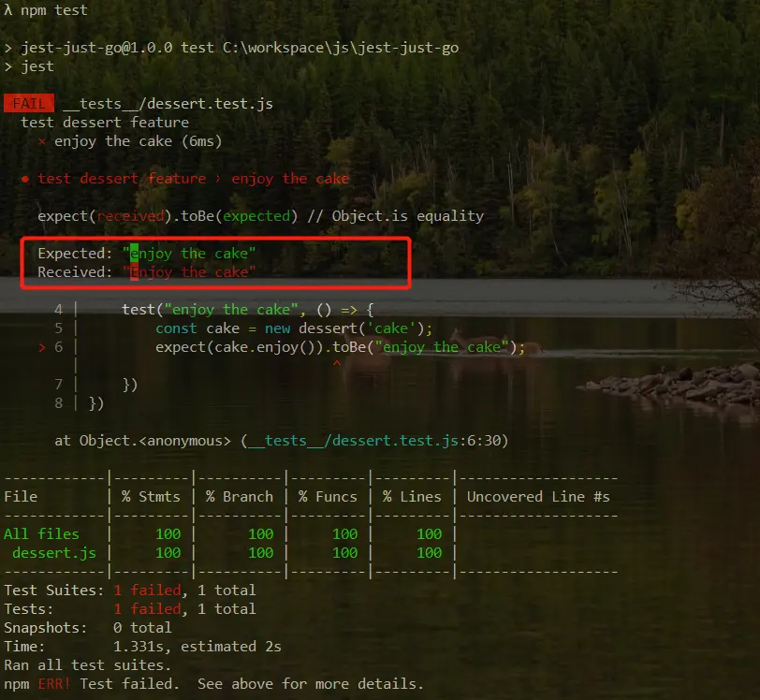Click the '% Funcs' column header
The image size is (760, 700).
click(x=329, y=497)
